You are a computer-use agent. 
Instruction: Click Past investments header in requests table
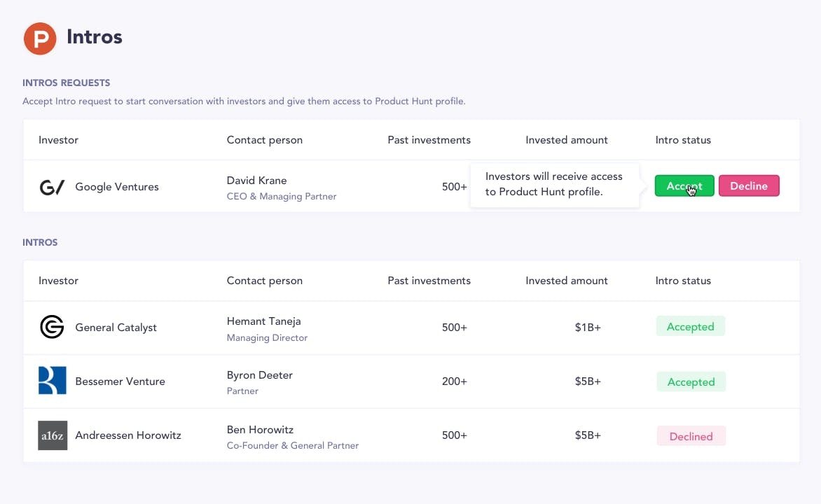tap(429, 140)
